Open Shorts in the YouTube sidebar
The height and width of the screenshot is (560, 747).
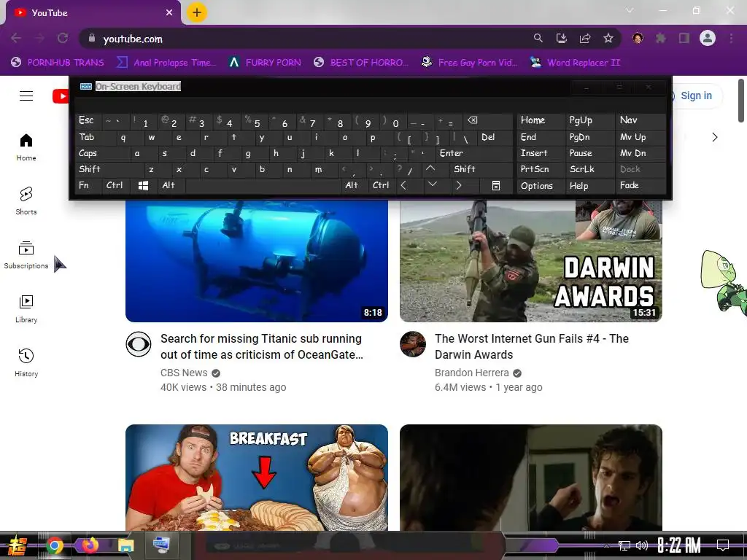(26, 201)
